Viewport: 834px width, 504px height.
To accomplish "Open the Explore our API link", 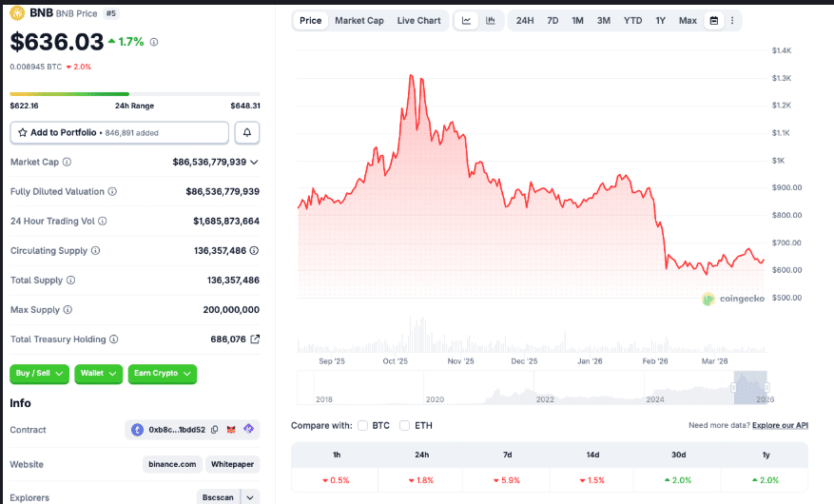I will 780,425.
